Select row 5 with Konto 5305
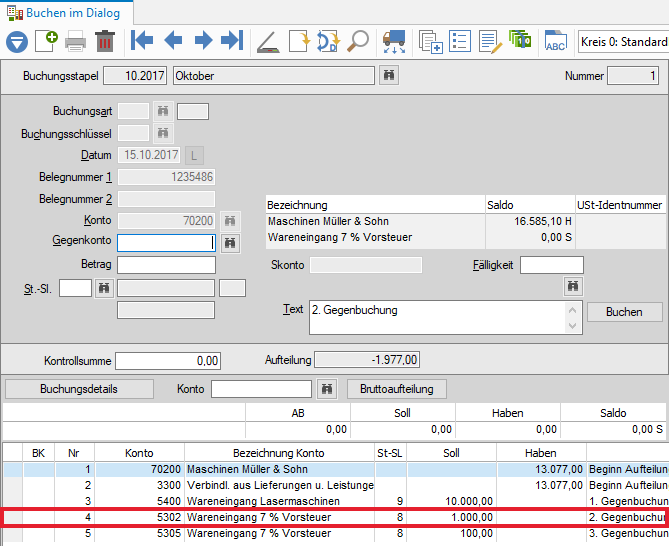The height and width of the screenshot is (546, 669). (334, 533)
